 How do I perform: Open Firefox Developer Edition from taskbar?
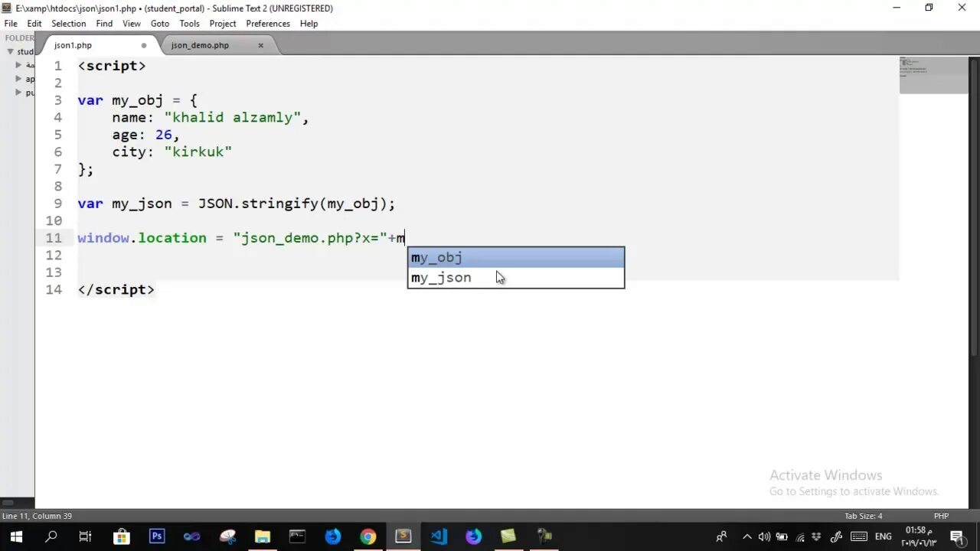[332, 536]
